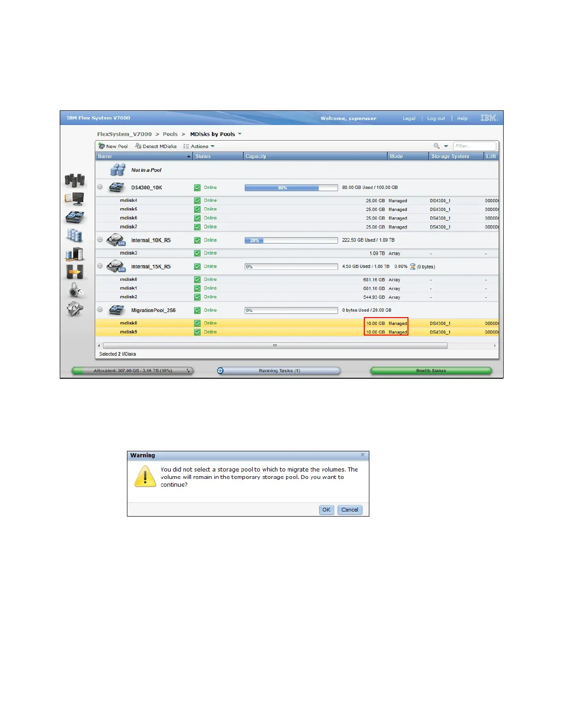This screenshot has height=728, width=563.
Task: Open the Settings gear sidebar icon
Action: click(x=75, y=308)
